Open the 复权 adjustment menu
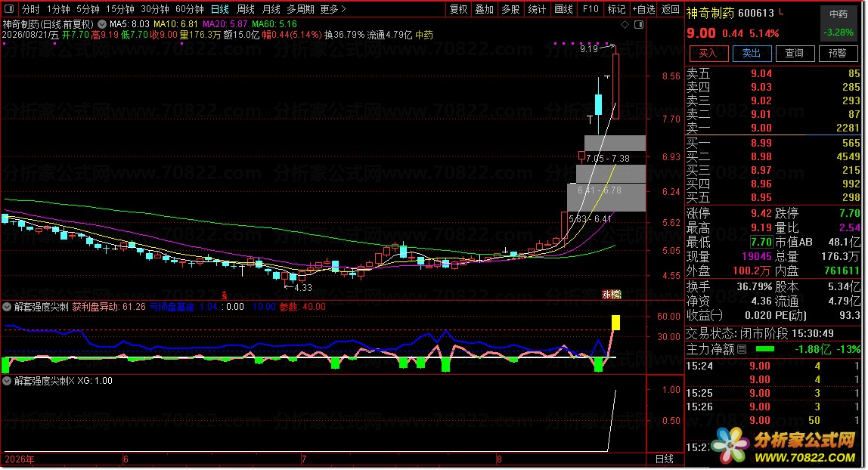 tap(458, 9)
